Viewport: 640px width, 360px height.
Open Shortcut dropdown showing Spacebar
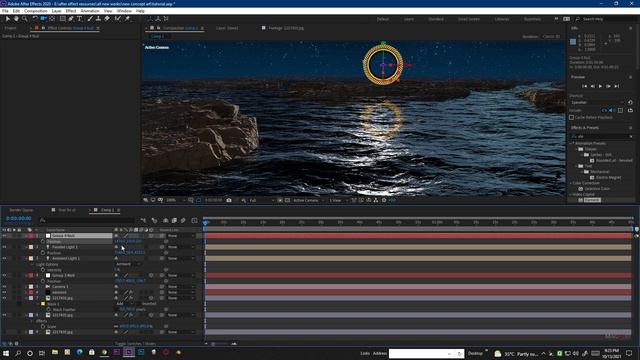tap(597, 102)
